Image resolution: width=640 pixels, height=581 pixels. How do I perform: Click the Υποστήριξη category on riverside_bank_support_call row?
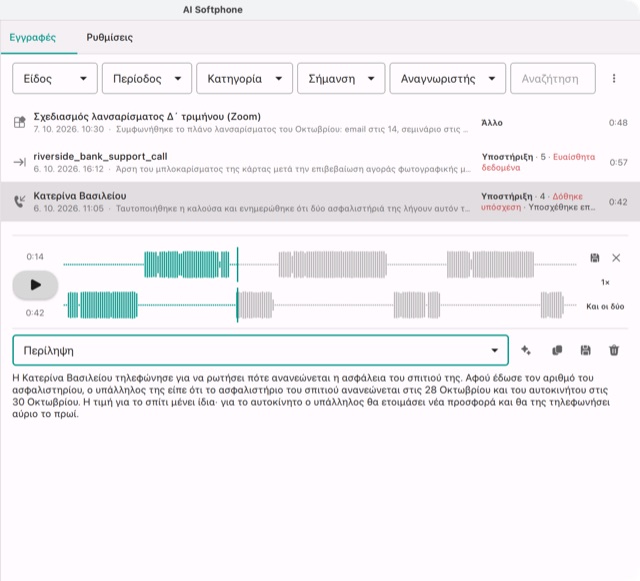pyautogui.click(x=507, y=157)
